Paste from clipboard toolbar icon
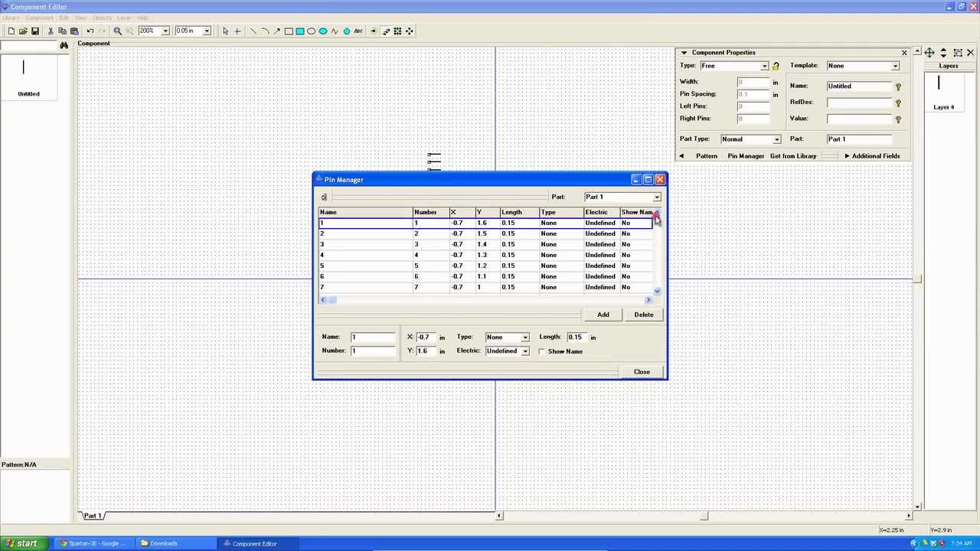Image resolution: width=980 pixels, height=551 pixels. (x=74, y=31)
